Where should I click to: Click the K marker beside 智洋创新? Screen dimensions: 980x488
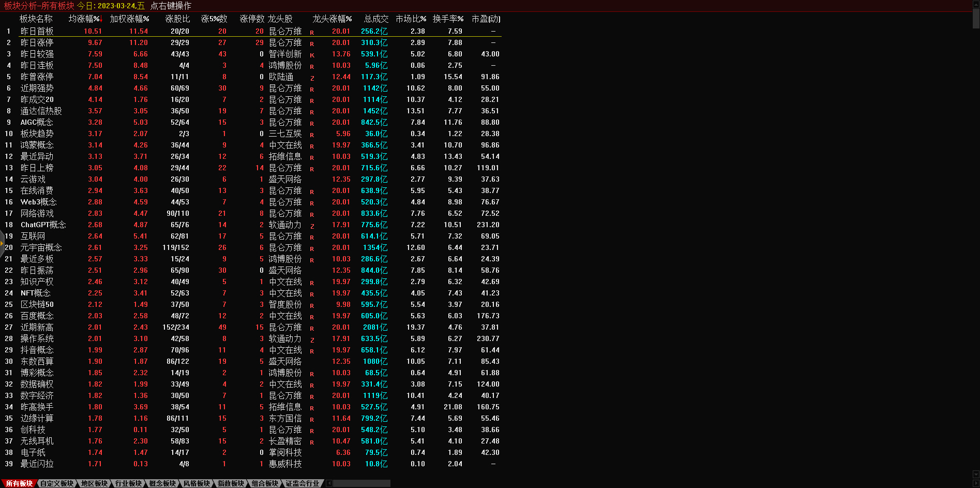coord(312,55)
